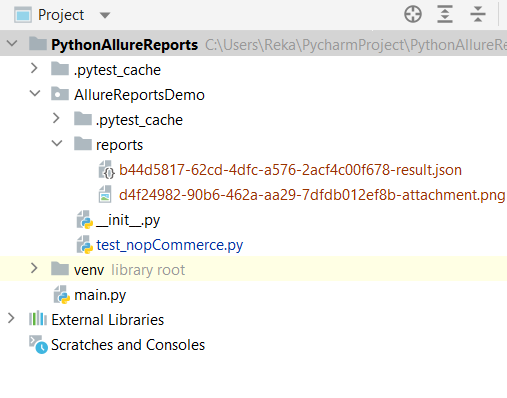Click the Project view window icon
This screenshot has width=507, height=398.
[x=23, y=15]
